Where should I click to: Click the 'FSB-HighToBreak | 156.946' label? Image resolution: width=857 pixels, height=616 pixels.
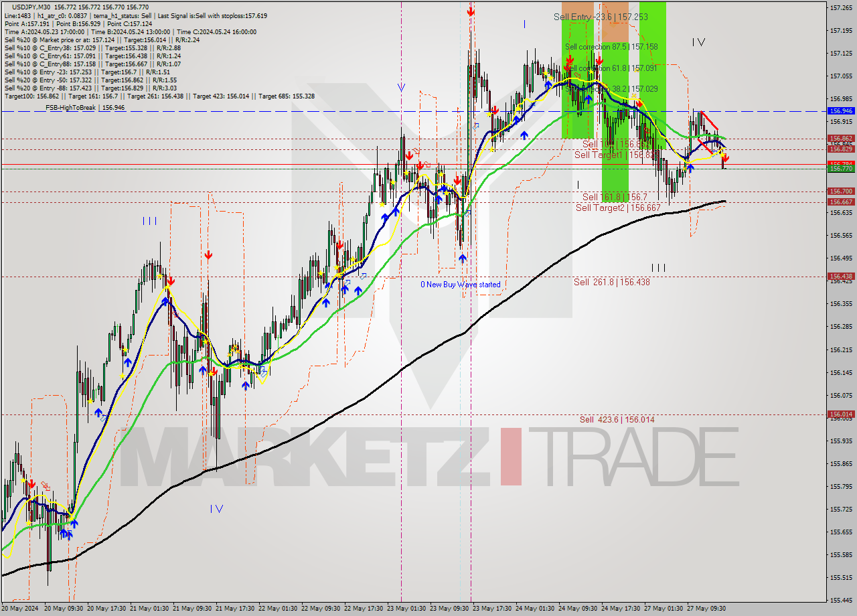click(x=85, y=107)
